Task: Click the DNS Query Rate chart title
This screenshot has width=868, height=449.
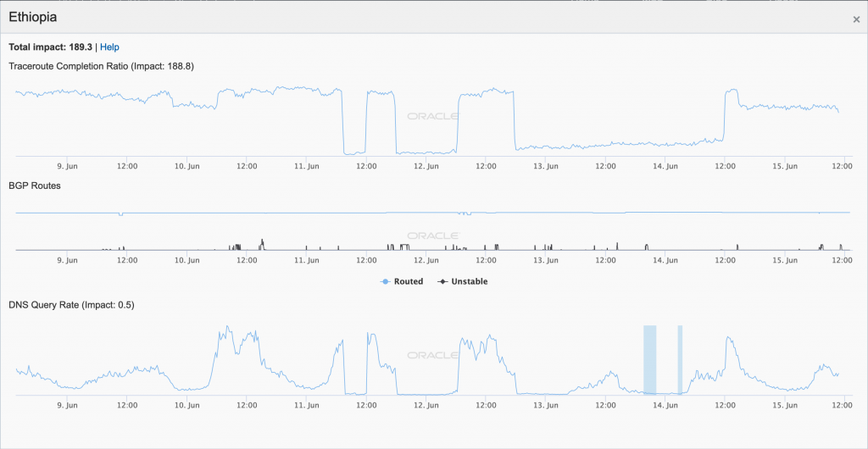Action: [x=71, y=304]
